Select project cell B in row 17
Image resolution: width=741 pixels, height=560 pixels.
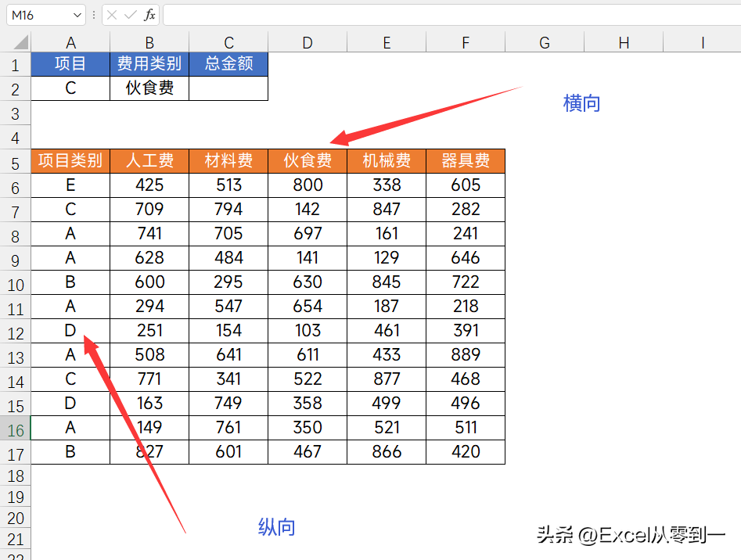(x=70, y=452)
